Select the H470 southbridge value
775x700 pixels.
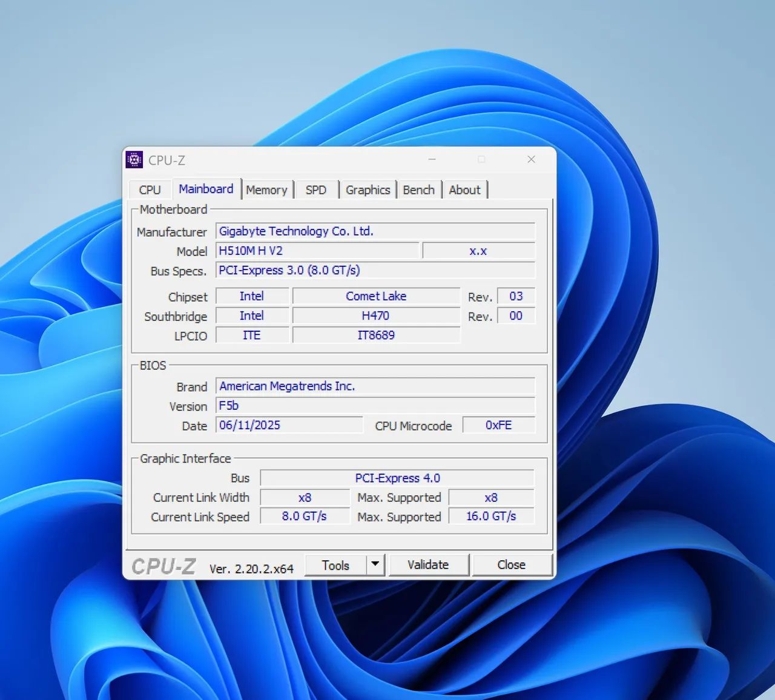click(376, 315)
